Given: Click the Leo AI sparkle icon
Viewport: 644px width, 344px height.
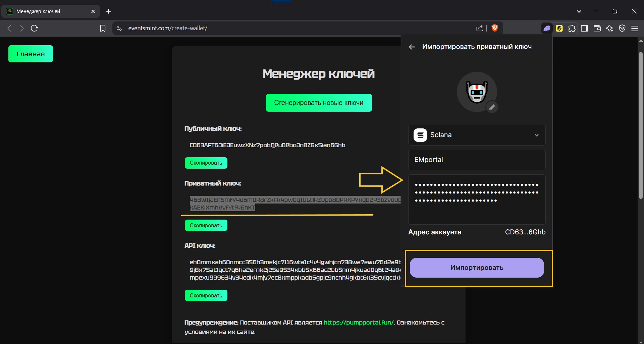Looking at the screenshot, I should point(609,28).
